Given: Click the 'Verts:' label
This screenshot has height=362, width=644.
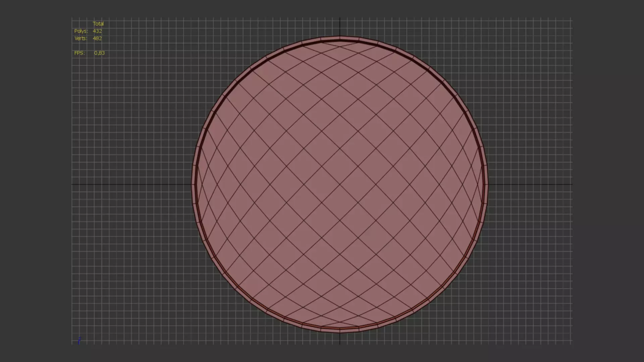Looking at the screenshot, I should pyautogui.click(x=81, y=39).
